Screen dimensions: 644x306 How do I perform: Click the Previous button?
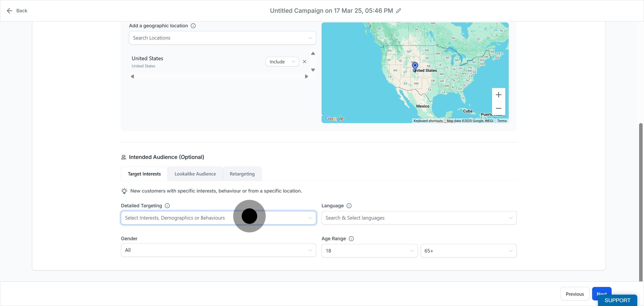click(574, 294)
